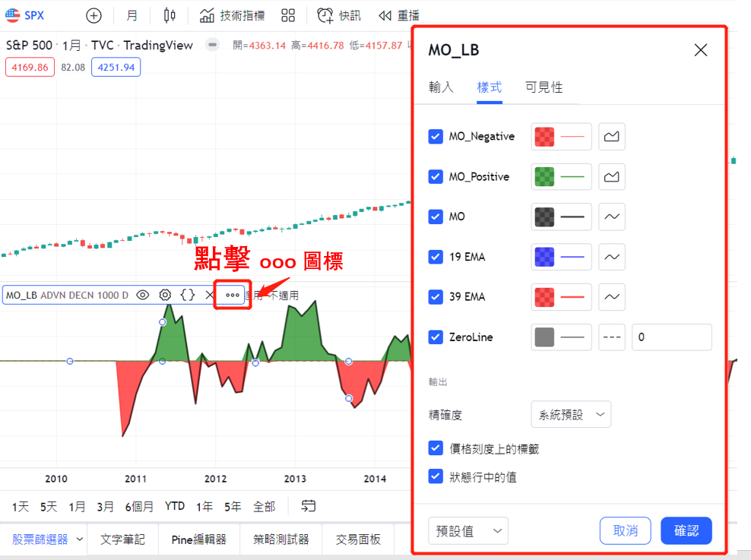
Task: Switch to the 樣式 tab
Action: (x=490, y=87)
